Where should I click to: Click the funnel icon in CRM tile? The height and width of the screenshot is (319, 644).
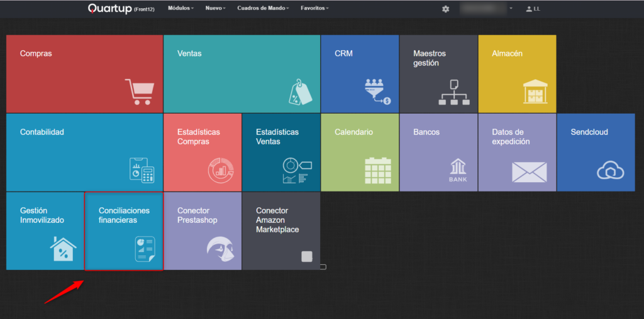[x=377, y=92]
